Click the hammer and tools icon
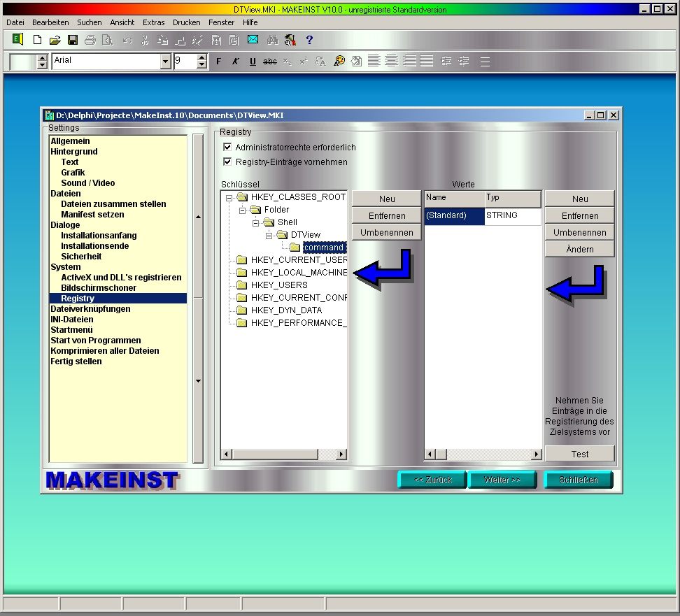Viewport: 680px width, 616px height. [x=290, y=41]
